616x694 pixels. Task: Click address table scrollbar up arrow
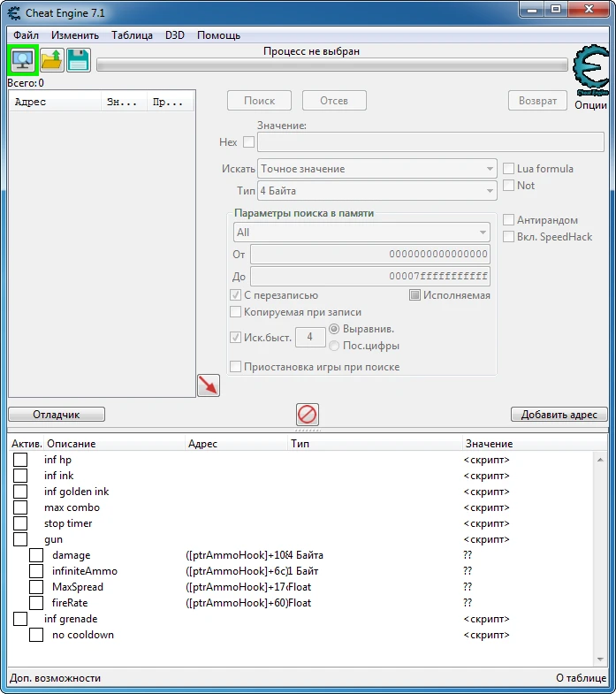pos(600,460)
